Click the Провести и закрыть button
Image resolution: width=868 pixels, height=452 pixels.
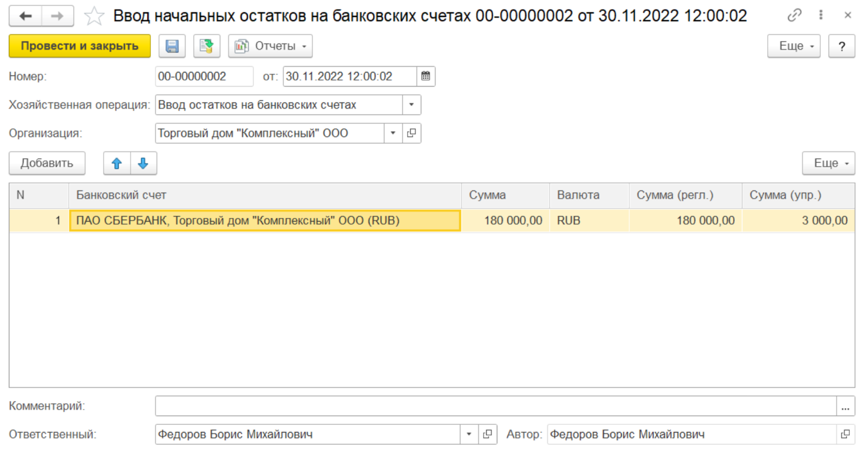coord(80,46)
